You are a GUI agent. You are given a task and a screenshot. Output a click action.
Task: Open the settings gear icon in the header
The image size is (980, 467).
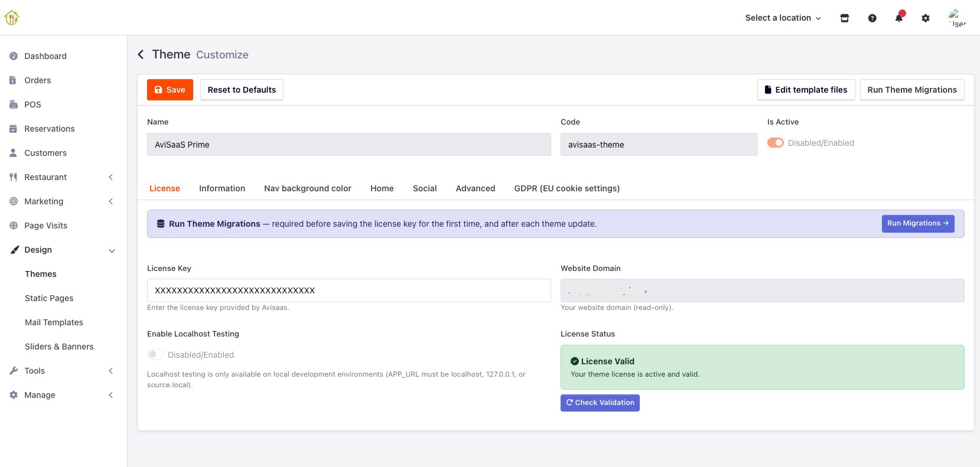(926, 18)
